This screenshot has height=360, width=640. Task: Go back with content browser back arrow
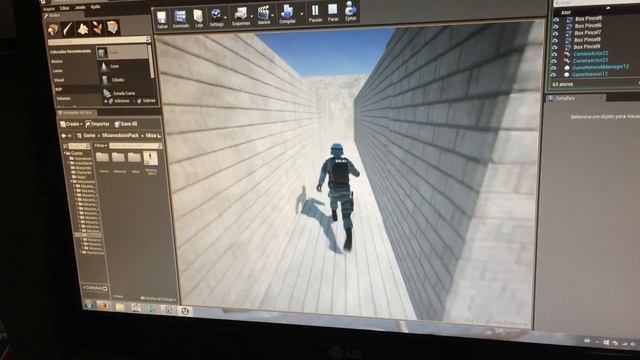pos(63,136)
